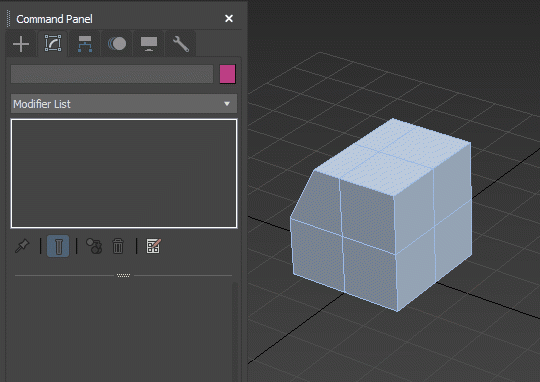540x382 pixels.
Task: Click the object name input field
Action: [112, 74]
